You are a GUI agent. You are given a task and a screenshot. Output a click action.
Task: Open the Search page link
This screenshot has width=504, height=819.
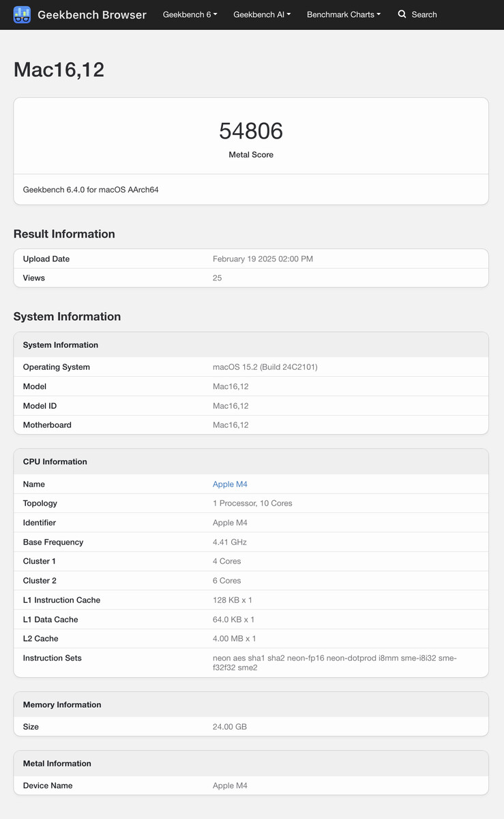pyautogui.click(x=424, y=14)
